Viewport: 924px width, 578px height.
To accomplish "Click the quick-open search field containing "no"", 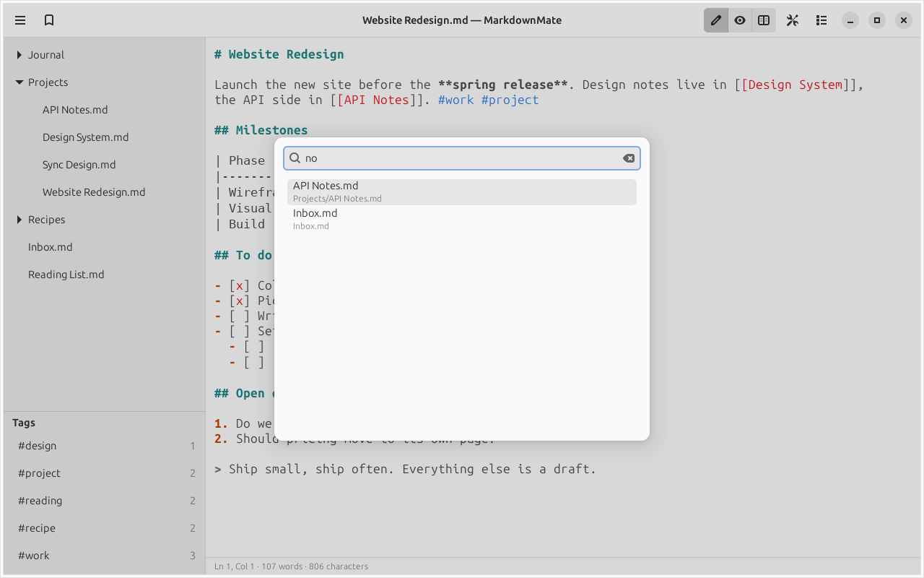I will point(462,158).
